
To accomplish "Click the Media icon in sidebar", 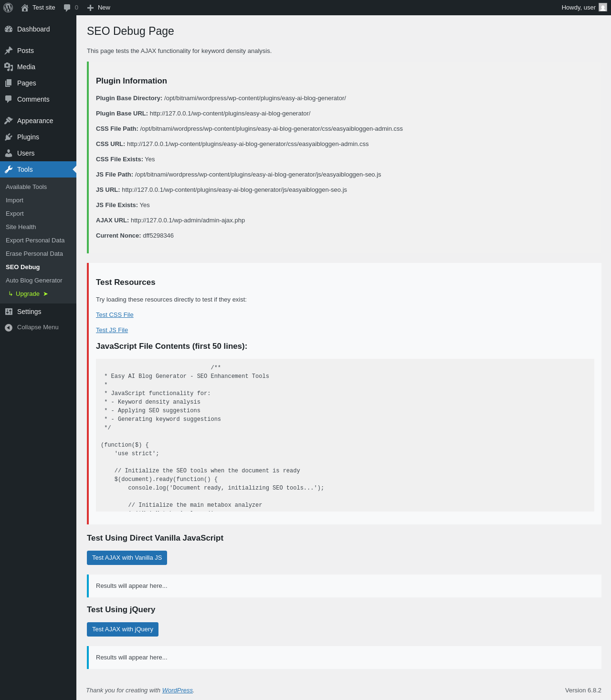I will tap(9, 67).
